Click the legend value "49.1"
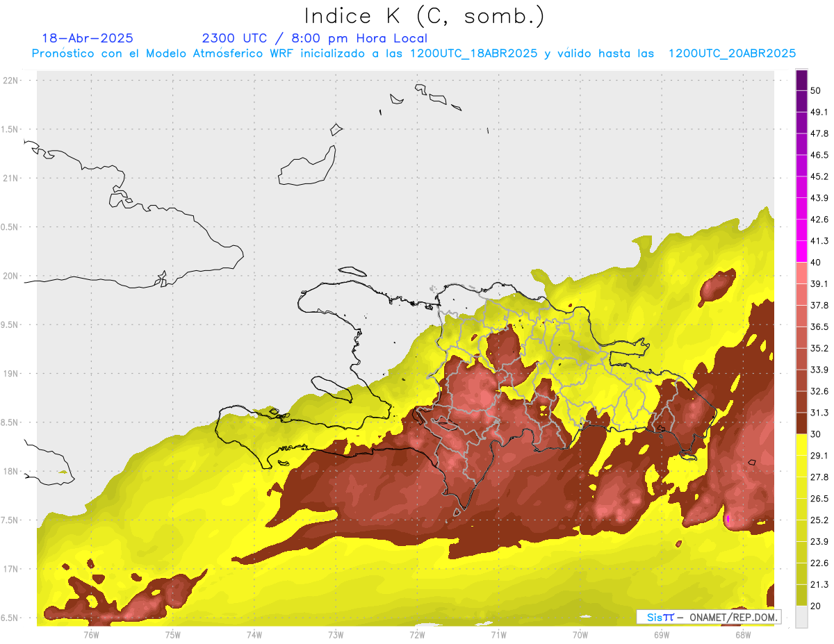Viewport: 834px width, 644px height. click(x=819, y=112)
